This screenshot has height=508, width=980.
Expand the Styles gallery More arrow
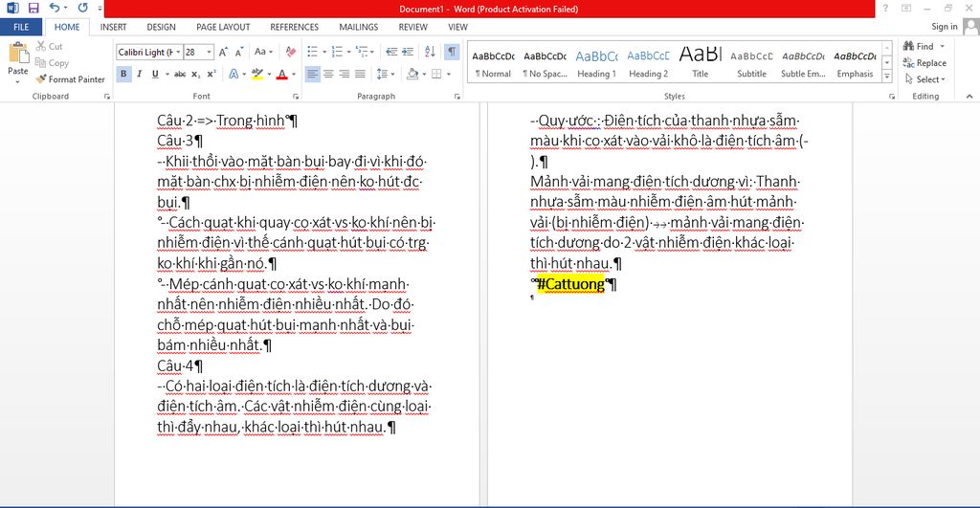coord(887,77)
